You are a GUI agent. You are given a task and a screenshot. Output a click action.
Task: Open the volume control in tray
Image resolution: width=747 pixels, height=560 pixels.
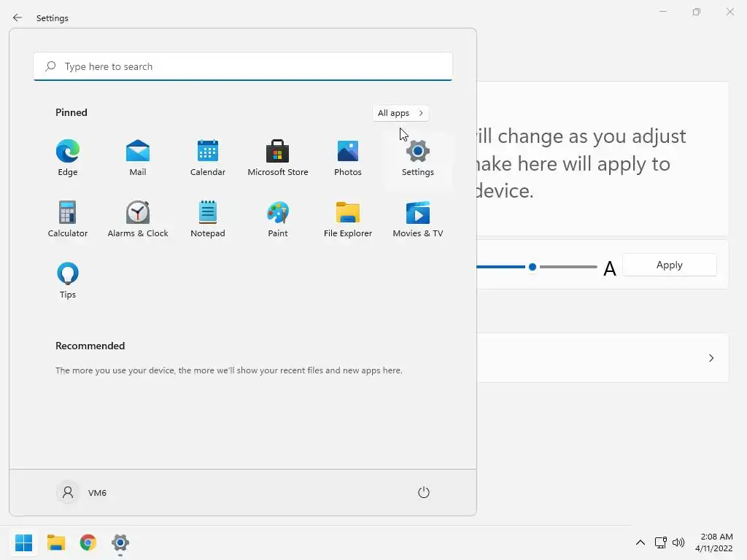678,542
